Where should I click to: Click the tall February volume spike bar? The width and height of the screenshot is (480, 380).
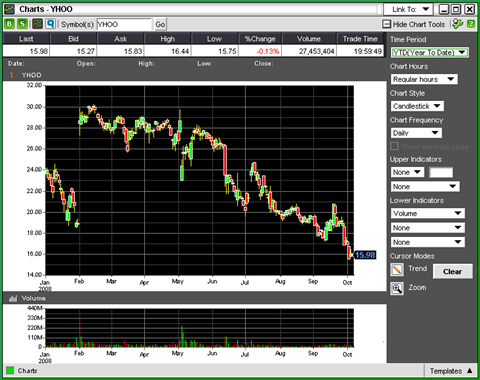[x=80, y=332]
